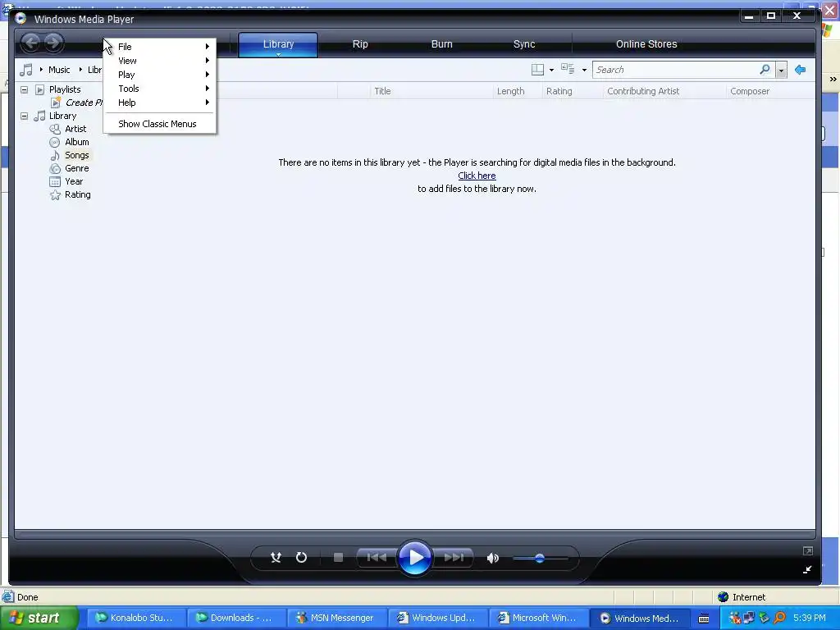Expand the Music breadcrumb arrow
Viewport: 840px width, 630px height.
(x=41, y=69)
